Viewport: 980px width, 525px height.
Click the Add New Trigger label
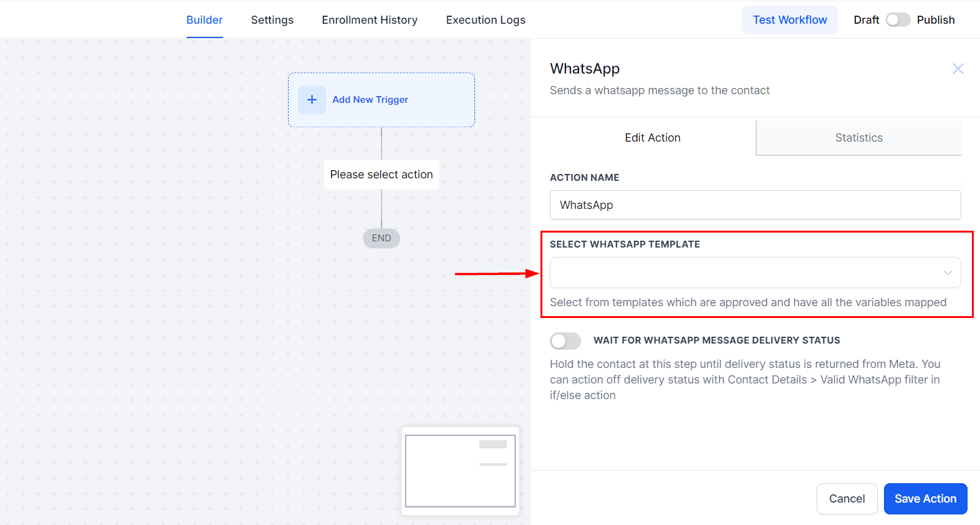pyautogui.click(x=370, y=100)
